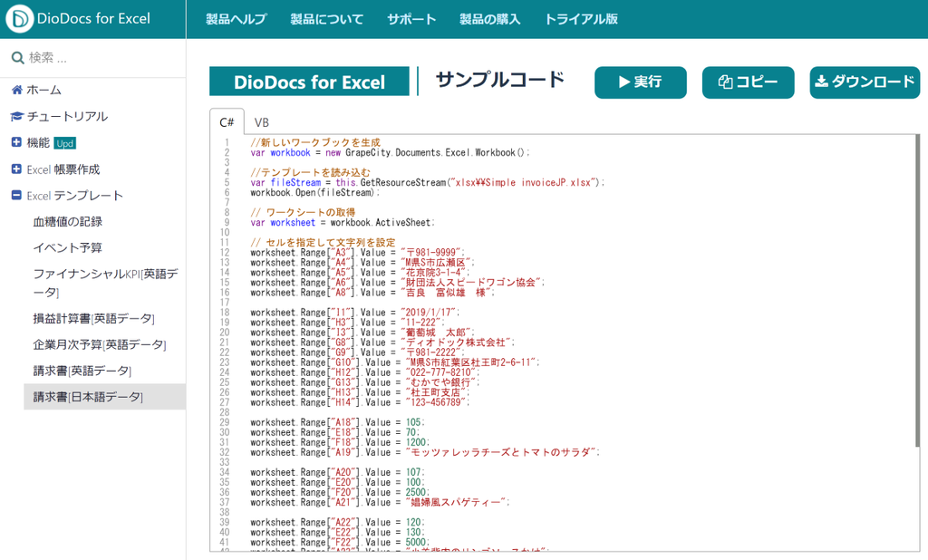
Task: Click code line with "〒981-9999"
Action: point(357,252)
